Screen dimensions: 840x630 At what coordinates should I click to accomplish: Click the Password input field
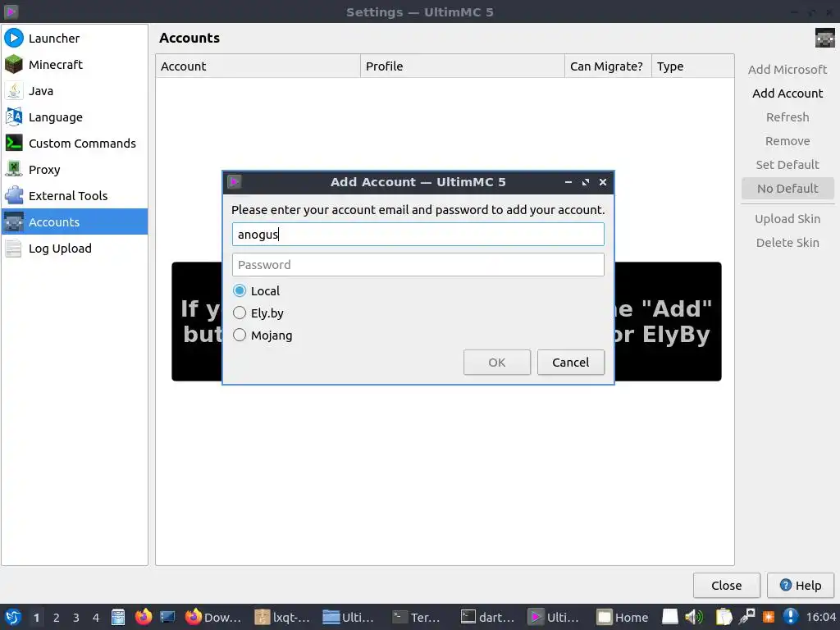tap(418, 265)
